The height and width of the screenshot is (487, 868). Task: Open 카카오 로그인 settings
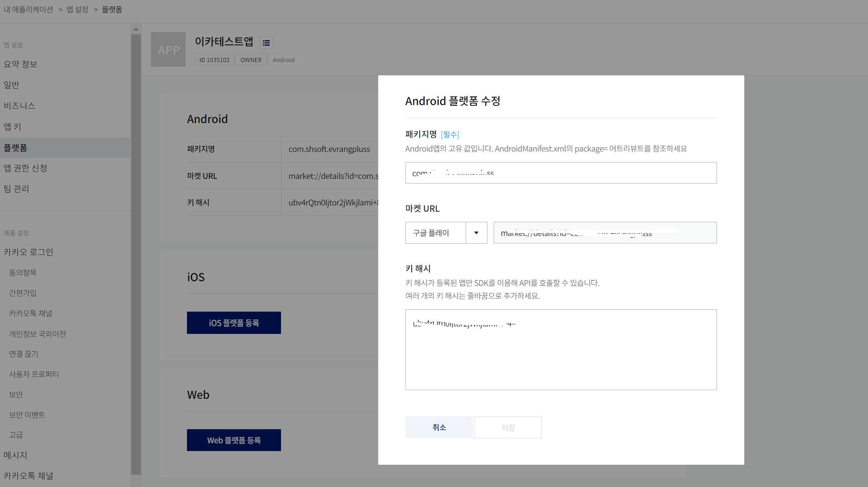tap(28, 252)
